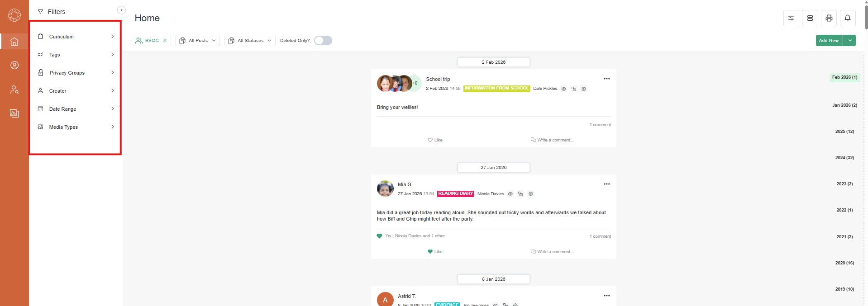Like the School trip post

(x=435, y=140)
